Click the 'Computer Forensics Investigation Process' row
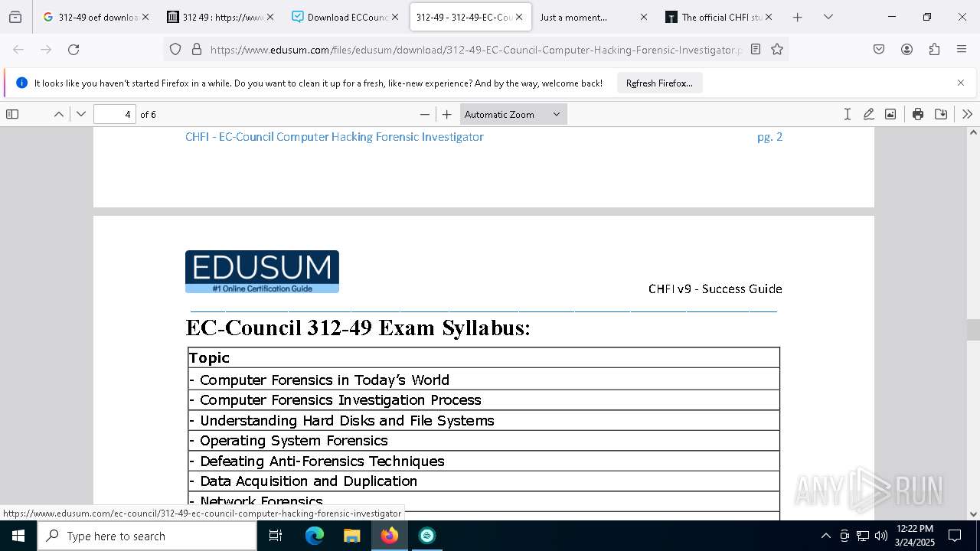The image size is (980, 551). 484,400
